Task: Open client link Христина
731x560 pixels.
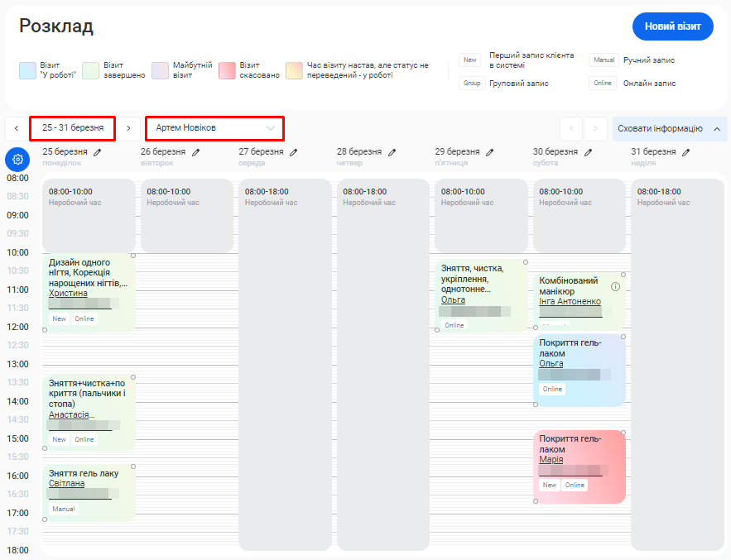Action: [x=68, y=293]
